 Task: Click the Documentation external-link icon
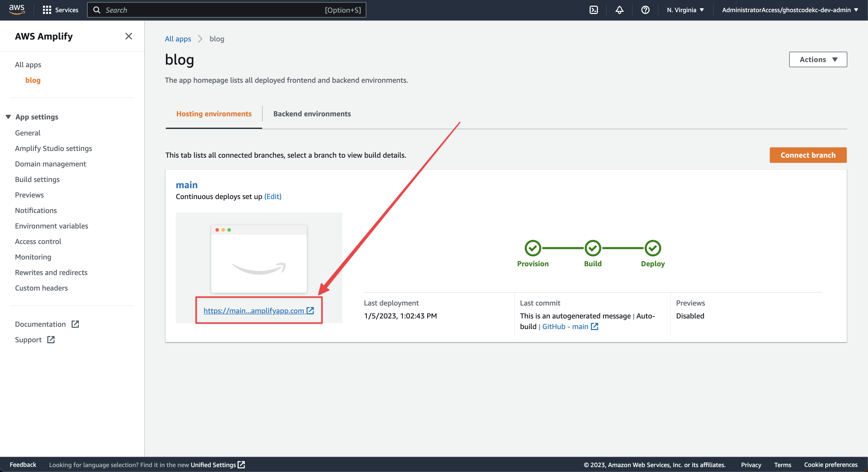(75, 324)
